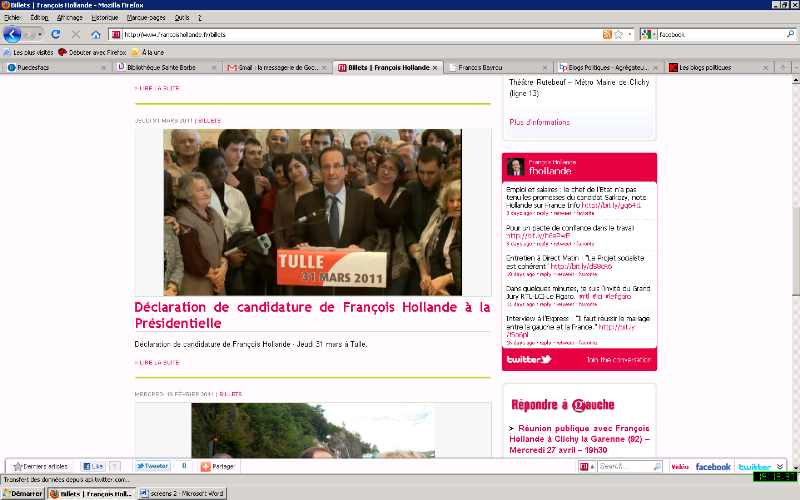Screen dimensions: 800x500
Task: Open facebook link in bottom bar
Action: (713, 466)
